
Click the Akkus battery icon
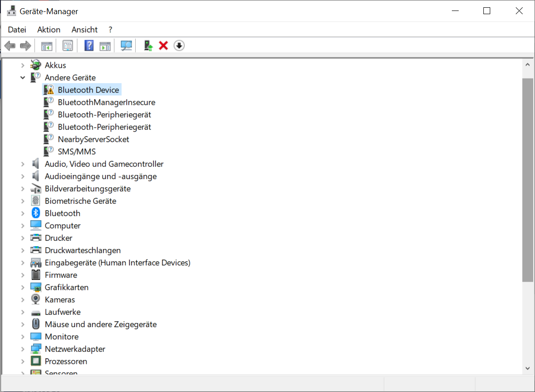pos(36,65)
